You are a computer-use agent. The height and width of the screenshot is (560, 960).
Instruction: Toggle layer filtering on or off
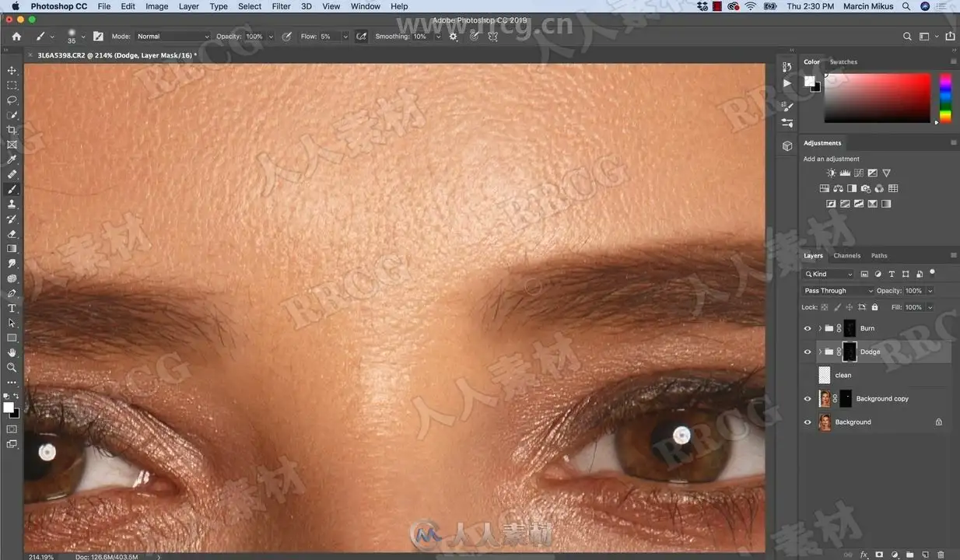click(x=932, y=273)
